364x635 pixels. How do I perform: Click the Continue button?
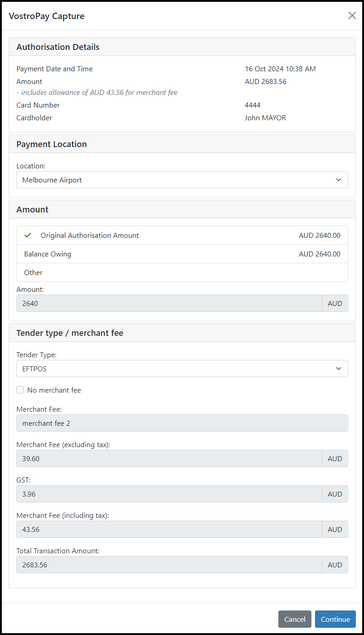point(335,619)
